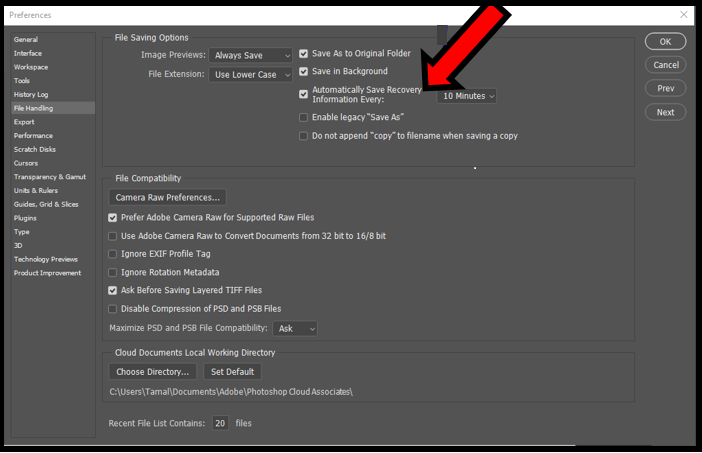Go to next section with Next button
The height and width of the screenshot is (453, 702).
click(665, 112)
